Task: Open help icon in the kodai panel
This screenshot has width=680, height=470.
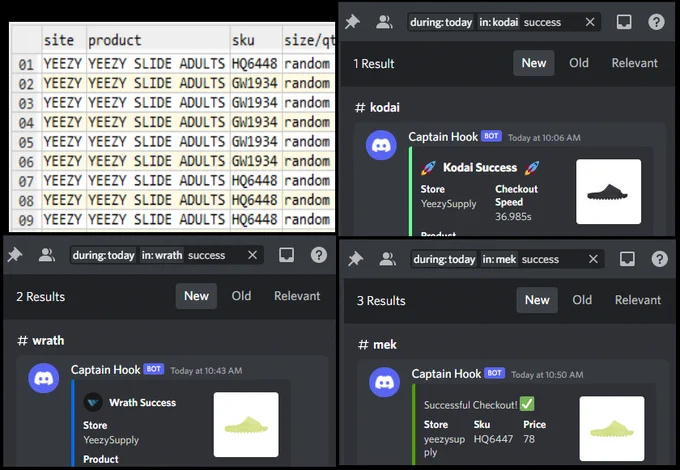Action: pos(656,22)
